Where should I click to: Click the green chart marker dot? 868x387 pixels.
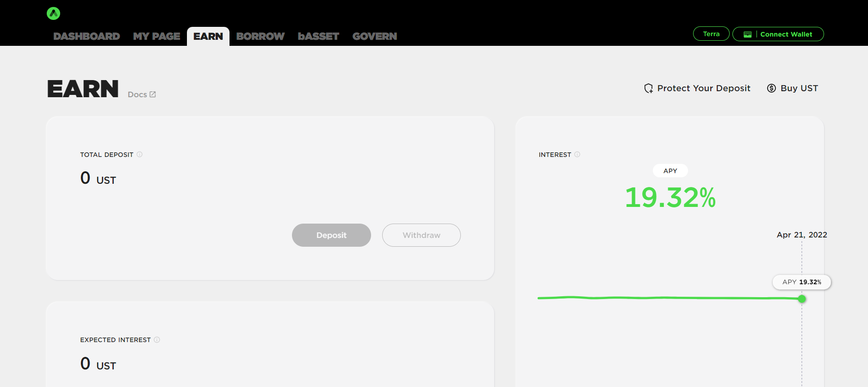[x=802, y=299]
